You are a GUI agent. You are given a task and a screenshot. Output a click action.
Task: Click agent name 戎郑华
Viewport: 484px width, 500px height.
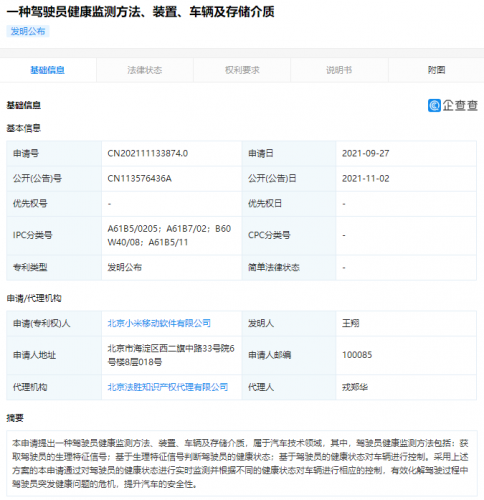[355, 387]
